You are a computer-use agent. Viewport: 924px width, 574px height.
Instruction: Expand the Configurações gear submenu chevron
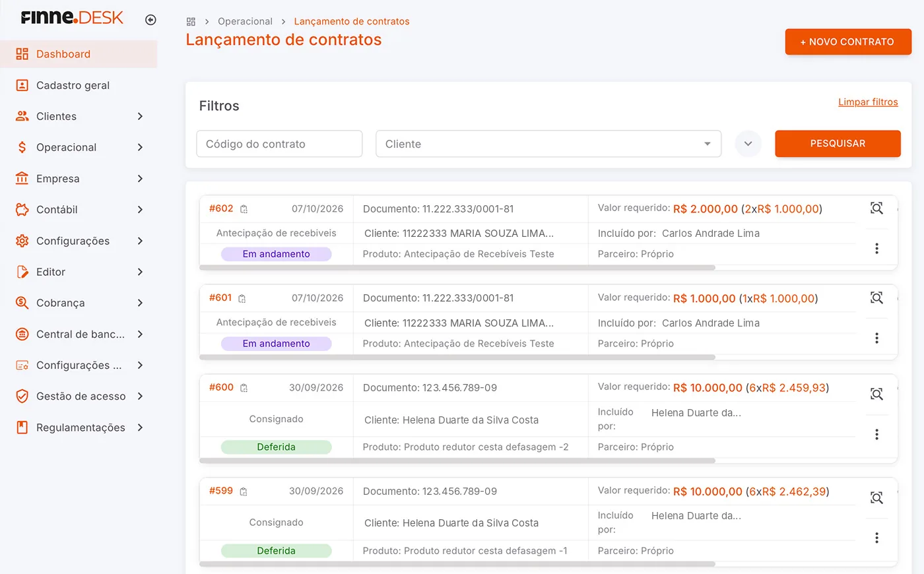[140, 241]
